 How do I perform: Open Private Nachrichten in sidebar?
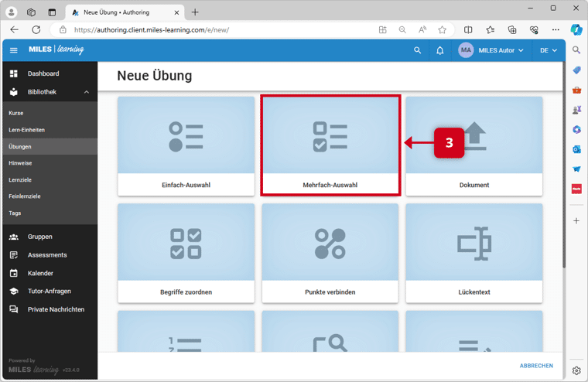pos(56,309)
